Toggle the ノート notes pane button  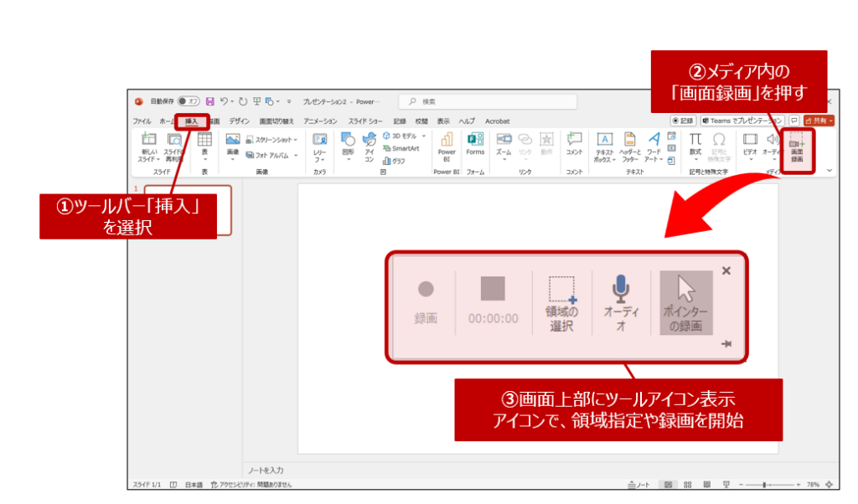(638, 485)
